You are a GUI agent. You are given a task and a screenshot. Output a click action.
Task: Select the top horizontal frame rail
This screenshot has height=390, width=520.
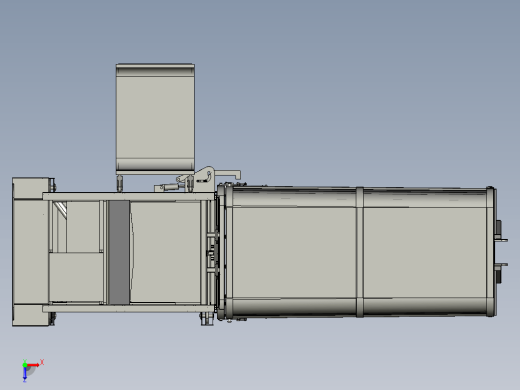click(128, 196)
